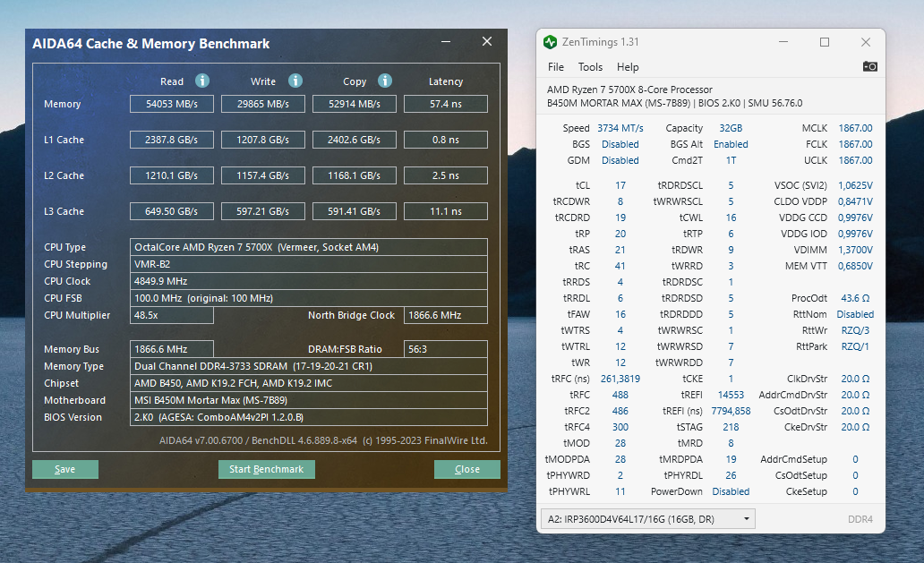Click the Memory Latency value 57.4 ns
This screenshot has width=924, height=563.
446,104
